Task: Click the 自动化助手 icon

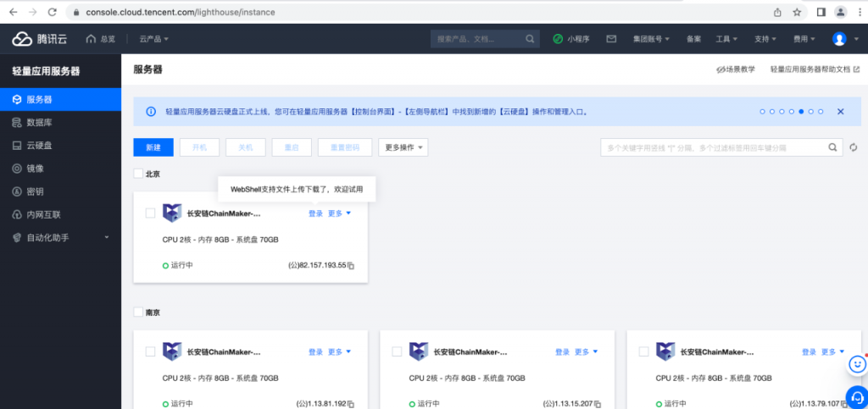Action: click(17, 238)
